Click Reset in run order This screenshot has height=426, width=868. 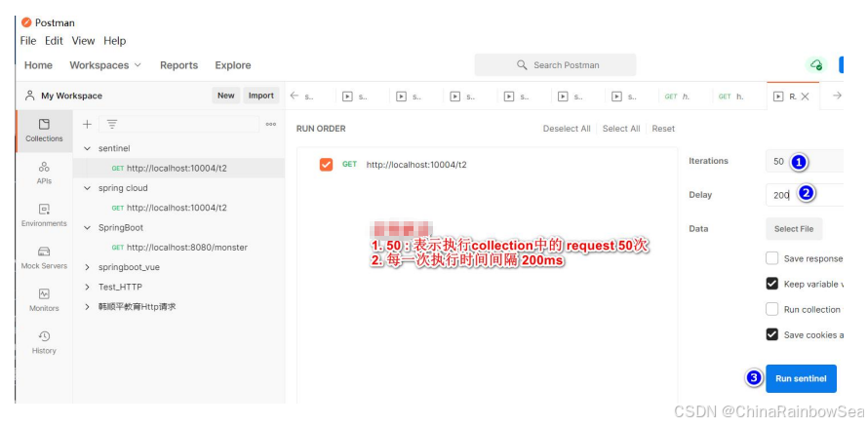coord(663,129)
